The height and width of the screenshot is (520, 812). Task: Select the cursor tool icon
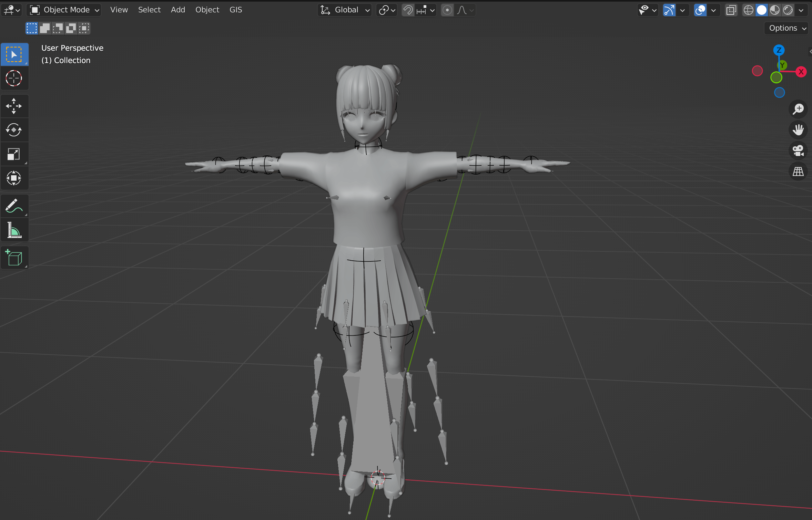14,78
